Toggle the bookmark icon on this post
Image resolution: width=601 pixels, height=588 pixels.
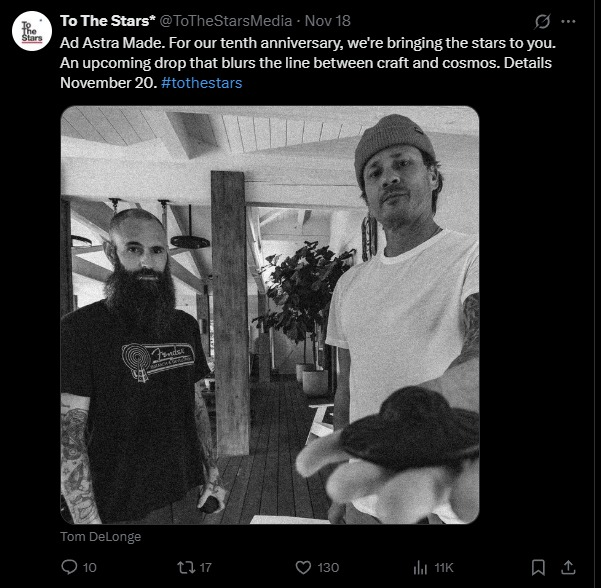[x=538, y=567]
